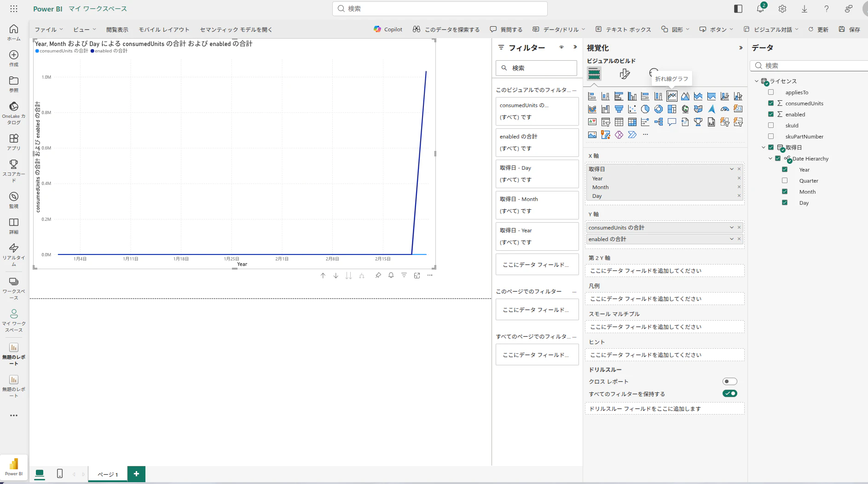
Task: Collapse the Date Hierarchy tree node
Action: (x=770, y=158)
